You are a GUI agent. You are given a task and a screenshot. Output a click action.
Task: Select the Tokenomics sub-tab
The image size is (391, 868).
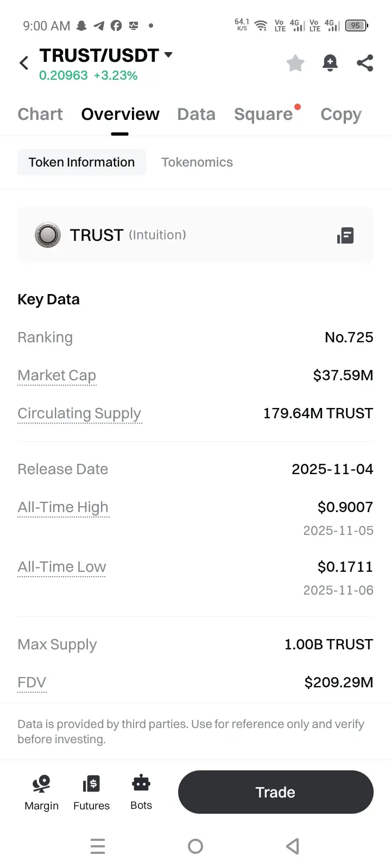197,162
